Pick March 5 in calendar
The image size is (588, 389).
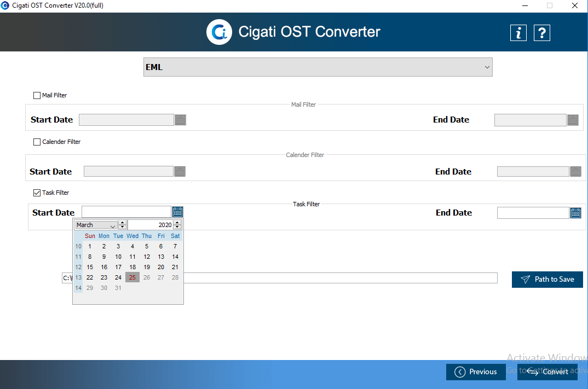click(147, 246)
